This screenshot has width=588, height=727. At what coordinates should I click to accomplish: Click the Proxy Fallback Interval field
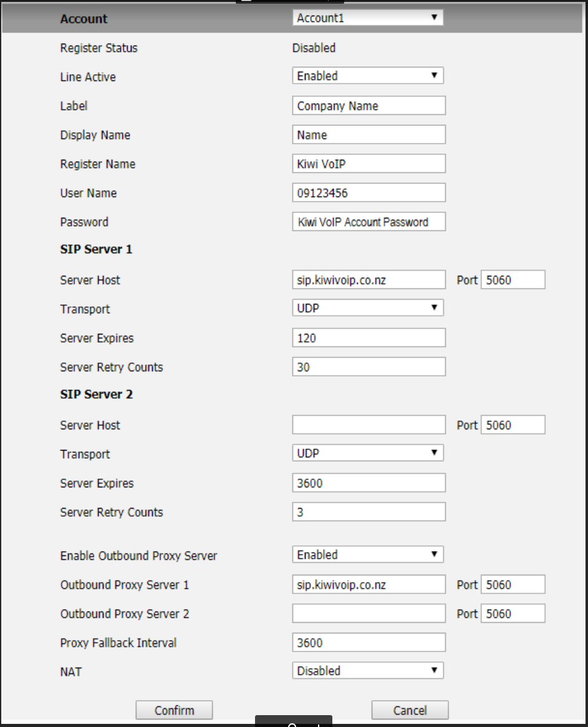click(369, 643)
